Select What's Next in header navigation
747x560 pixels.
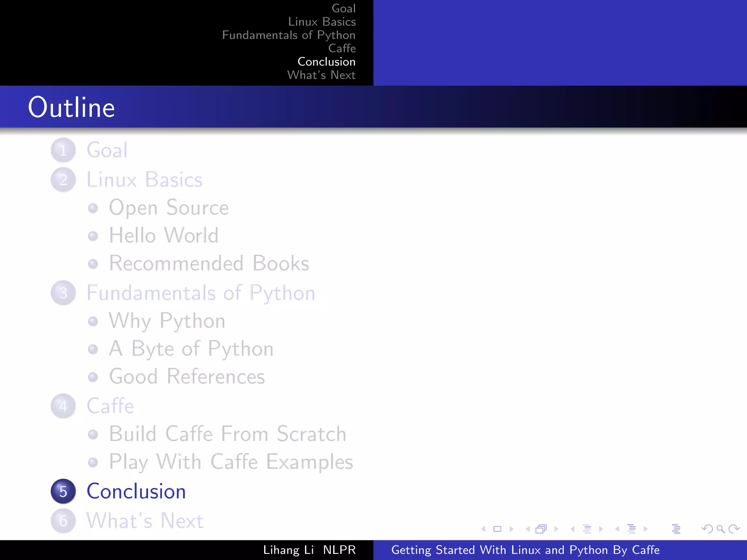tap(321, 75)
